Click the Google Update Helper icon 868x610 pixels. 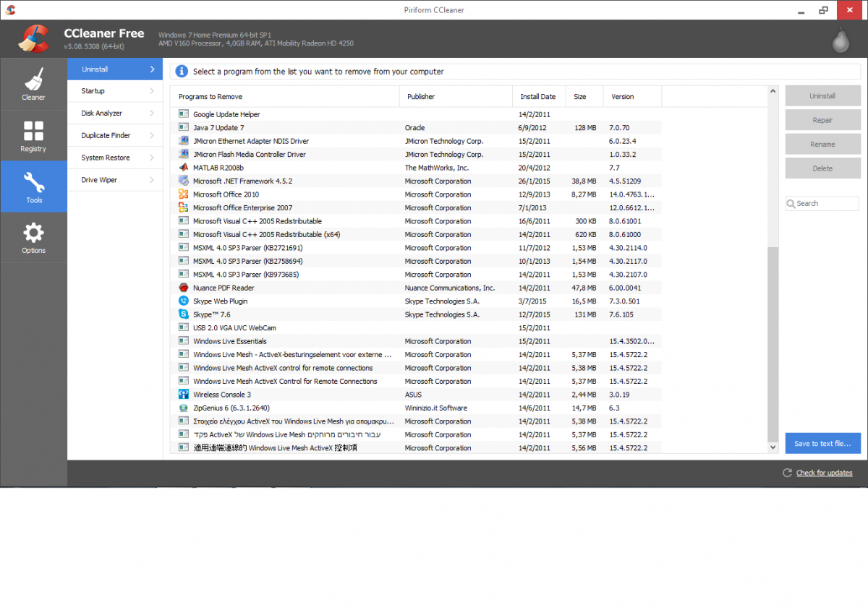[184, 114]
